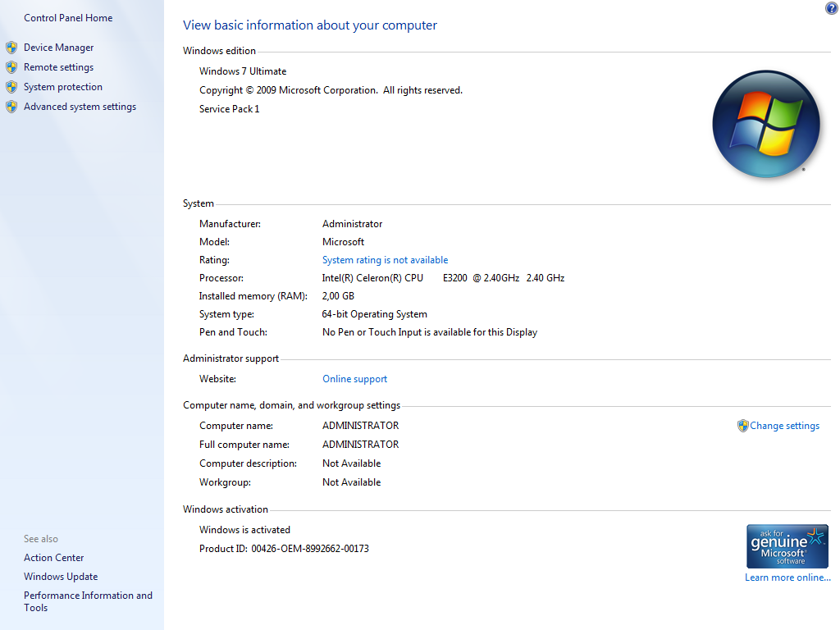840x630 pixels.
Task: Click the Windows 7 logo orb
Action: pyautogui.click(x=766, y=124)
